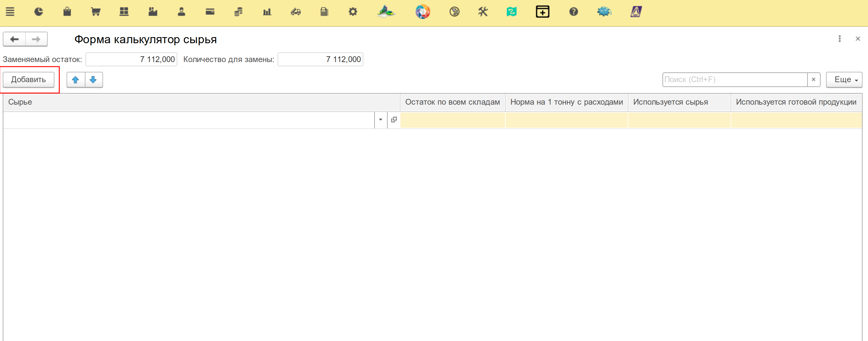The image size is (868, 341).
Task: Open the main hamburger menu
Action: click(x=10, y=12)
